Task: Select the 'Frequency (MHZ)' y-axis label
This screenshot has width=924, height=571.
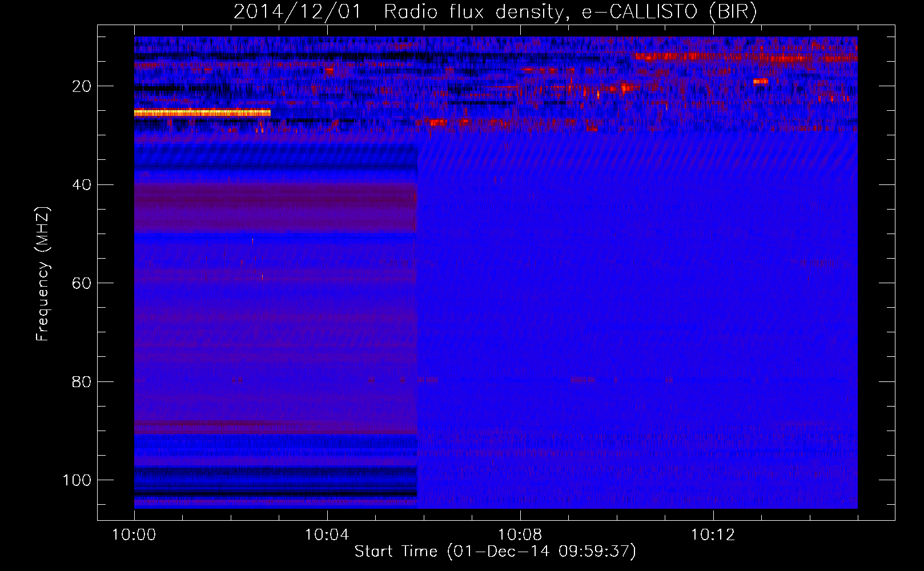Action: [x=43, y=274]
